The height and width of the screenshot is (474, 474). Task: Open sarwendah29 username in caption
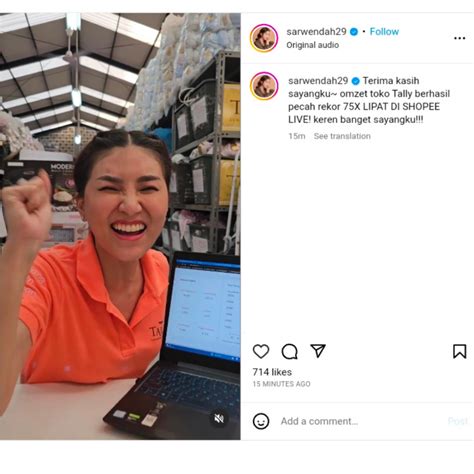point(318,81)
